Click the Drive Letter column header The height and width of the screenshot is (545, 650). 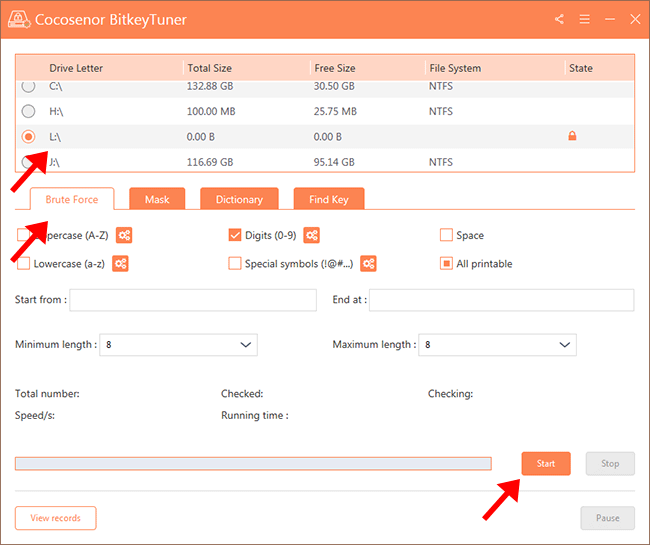tap(76, 68)
